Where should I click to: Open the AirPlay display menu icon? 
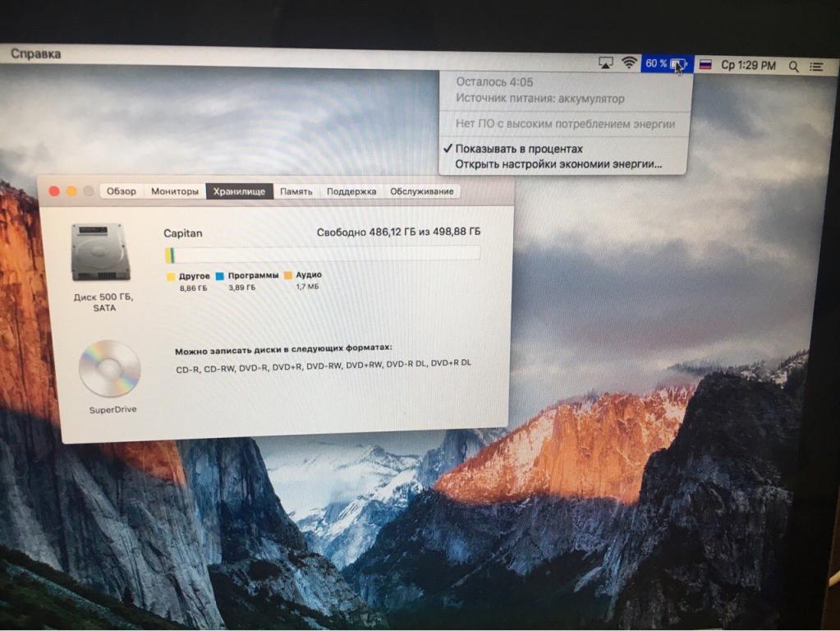point(605,63)
